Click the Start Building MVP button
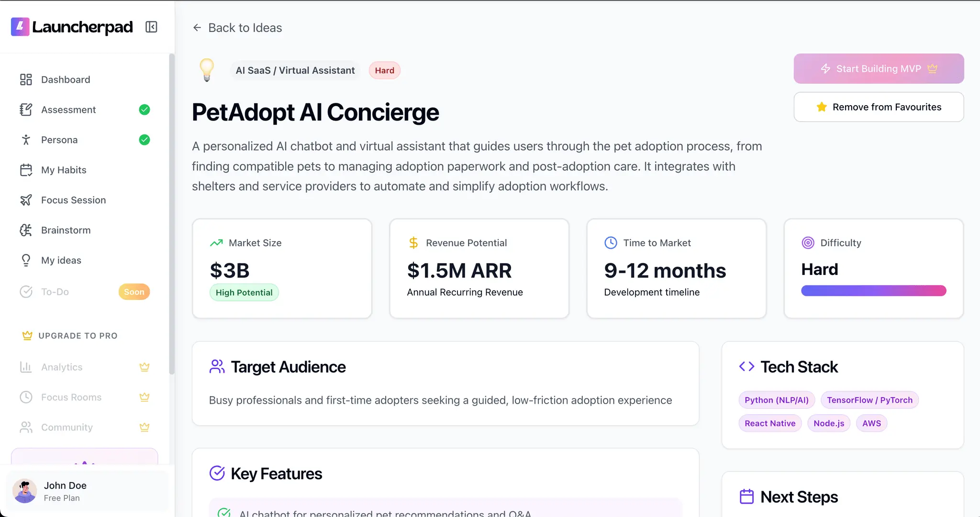This screenshot has height=517, width=980. (879, 69)
